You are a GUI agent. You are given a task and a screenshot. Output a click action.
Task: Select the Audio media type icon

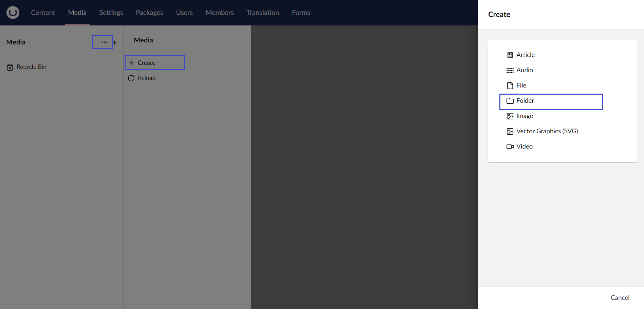coord(510,70)
